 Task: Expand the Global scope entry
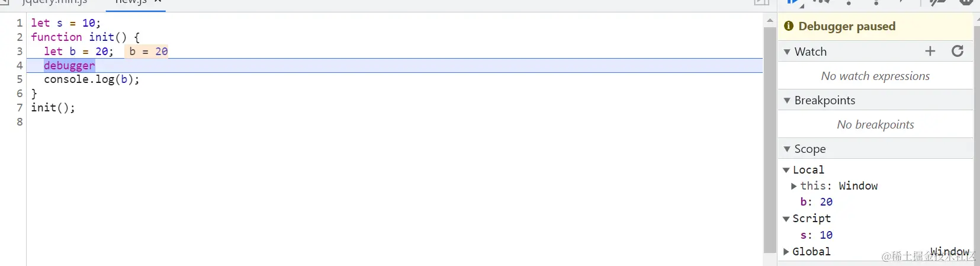tap(786, 252)
